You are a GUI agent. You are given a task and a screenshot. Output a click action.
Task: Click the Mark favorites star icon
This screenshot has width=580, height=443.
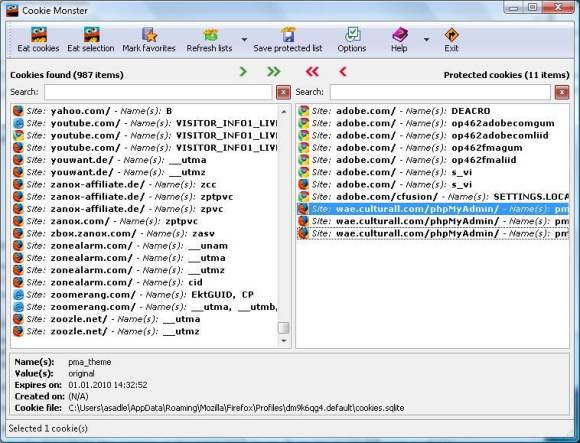click(x=149, y=35)
